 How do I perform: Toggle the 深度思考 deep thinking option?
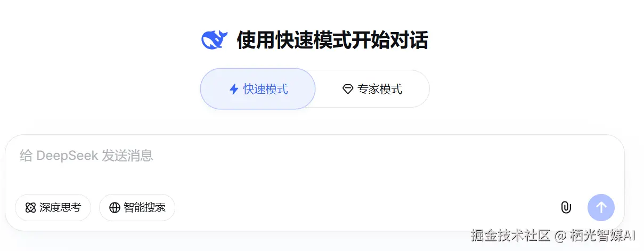point(53,207)
